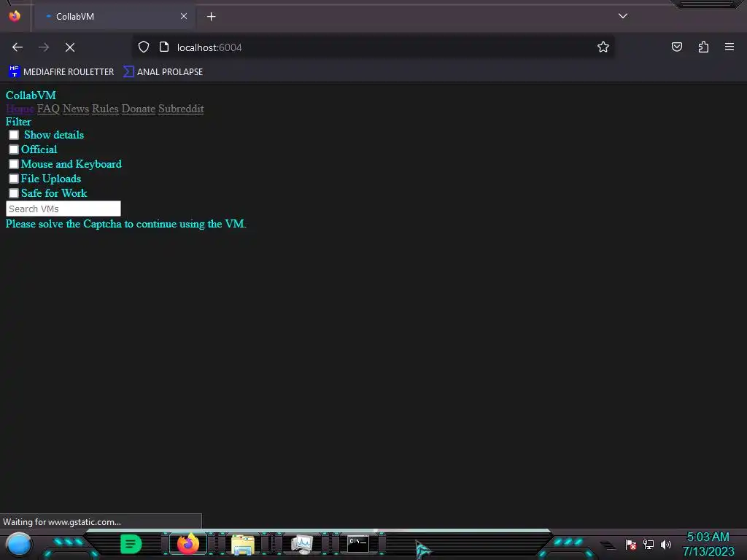Open the MEDIAFIRE ROULETTER bookmark
Image resolution: width=747 pixels, height=560 pixels.
tap(61, 72)
